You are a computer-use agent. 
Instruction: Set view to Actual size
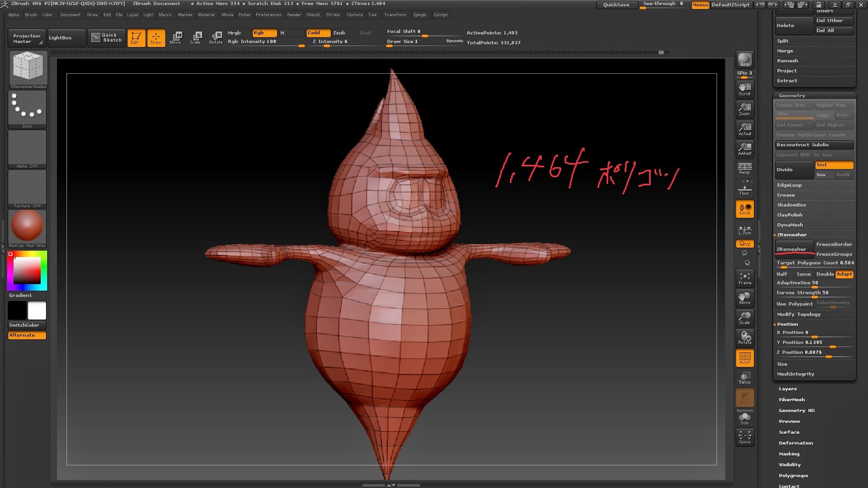(745, 129)
